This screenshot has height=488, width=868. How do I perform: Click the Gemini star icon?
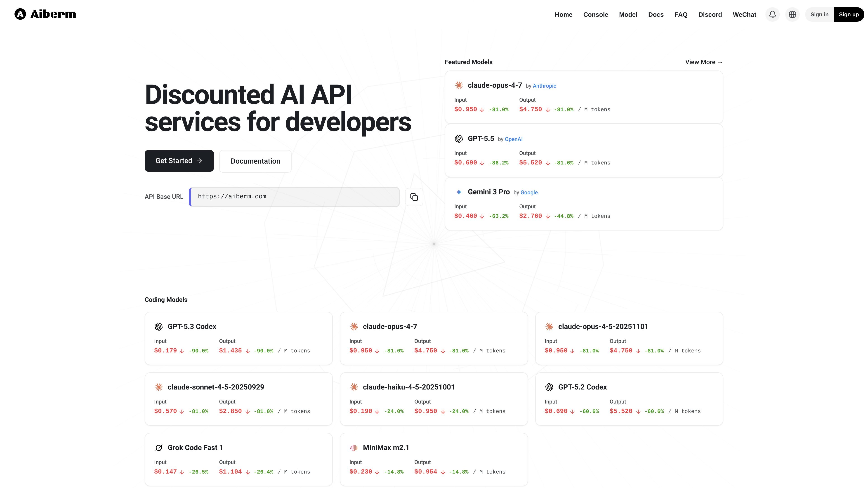coord(459,192)
